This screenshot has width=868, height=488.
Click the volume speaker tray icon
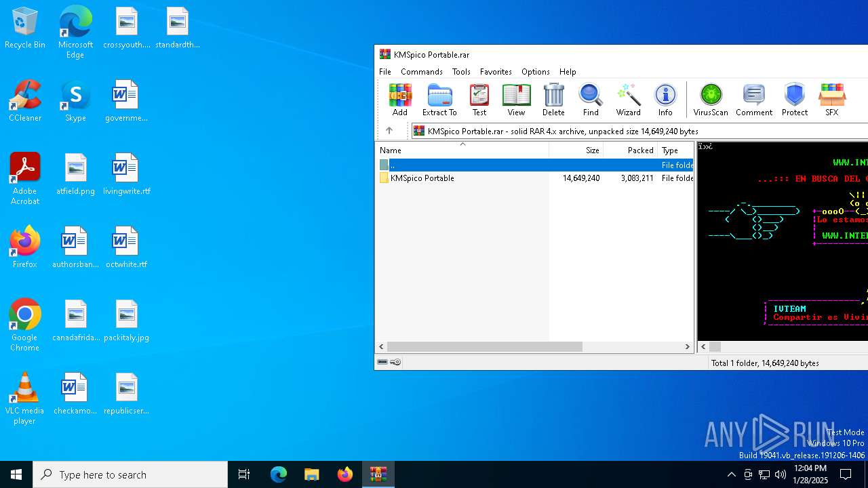pyautogui.click(x=780, y=474)
